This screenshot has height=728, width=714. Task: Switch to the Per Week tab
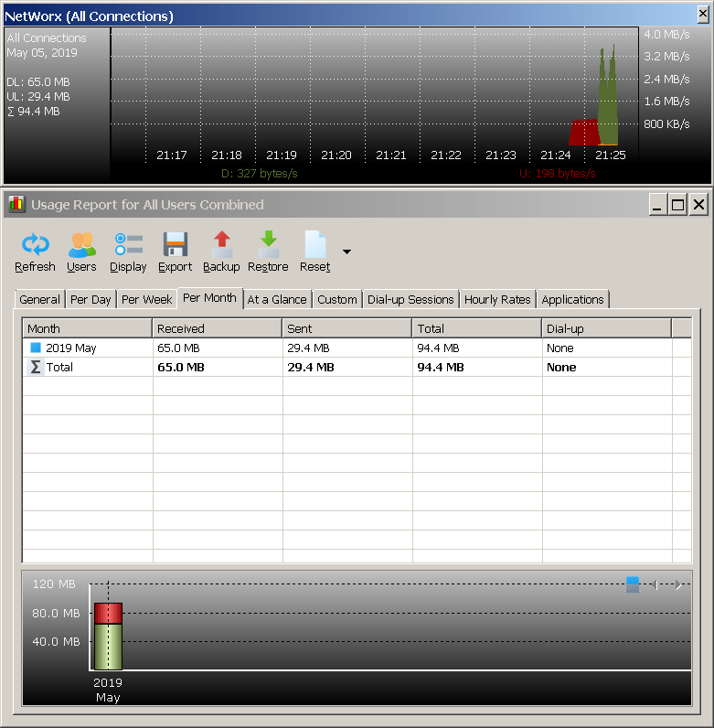(x=146, y=299)
